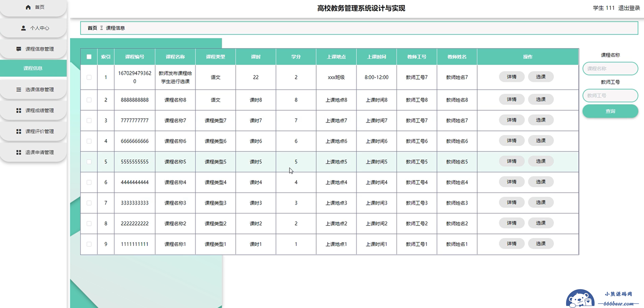The height and width of the screenshot is (308, 644).
Task: Click the 教师姓名 column header
Action: coord(457,57)
